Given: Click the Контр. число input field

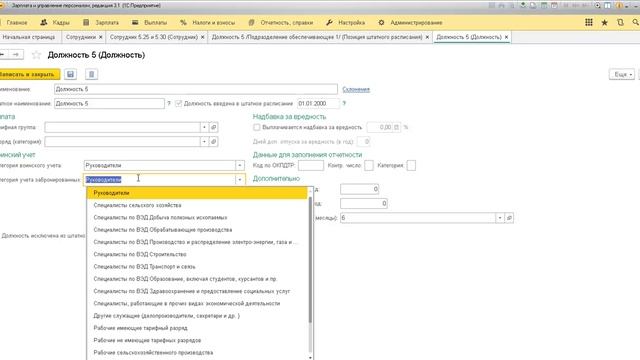Looking at the screenshot, I should click(x=369, y=165).
